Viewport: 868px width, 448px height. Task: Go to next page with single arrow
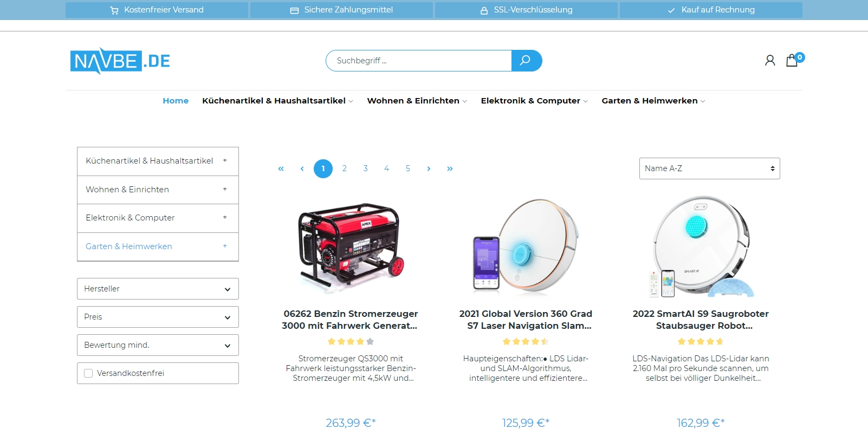[x=429, y=168]
